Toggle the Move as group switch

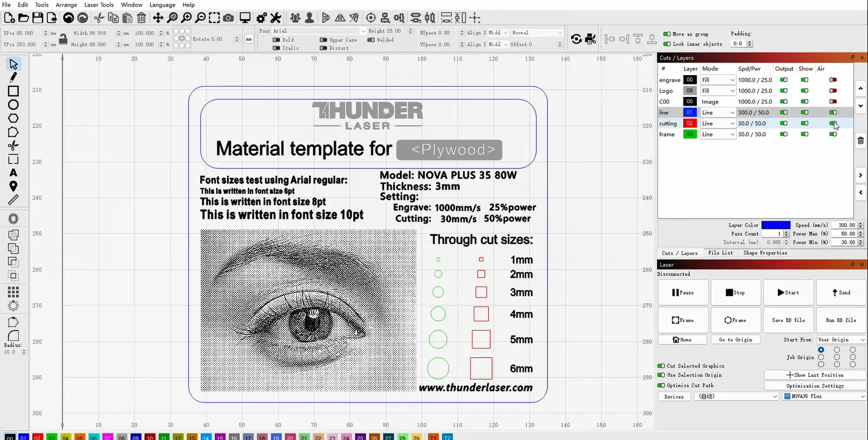coord(667,34)
